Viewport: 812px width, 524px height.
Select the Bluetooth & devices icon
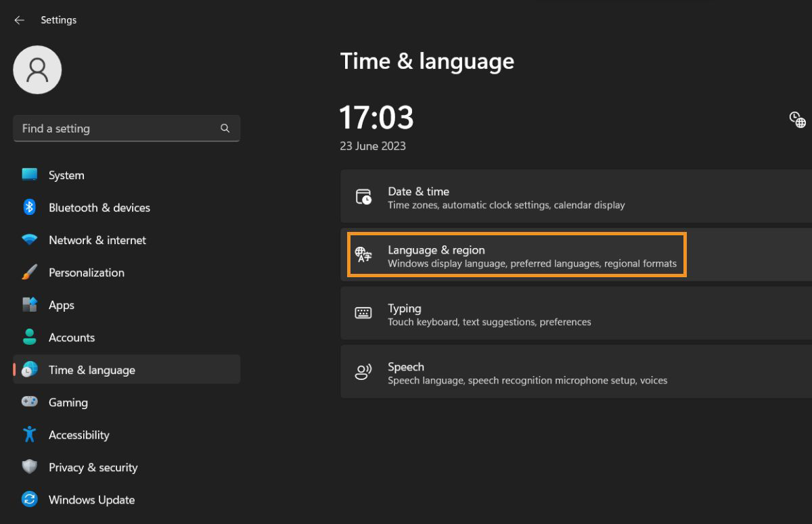29,208
